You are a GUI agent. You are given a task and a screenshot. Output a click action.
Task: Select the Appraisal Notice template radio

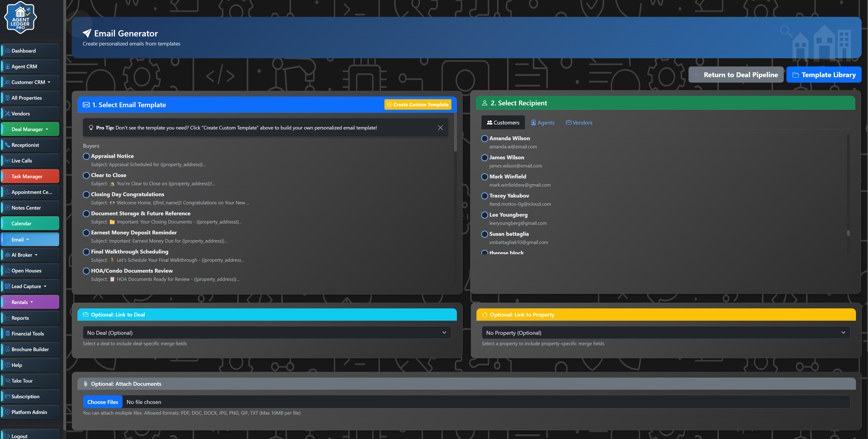tap(86, 156)
